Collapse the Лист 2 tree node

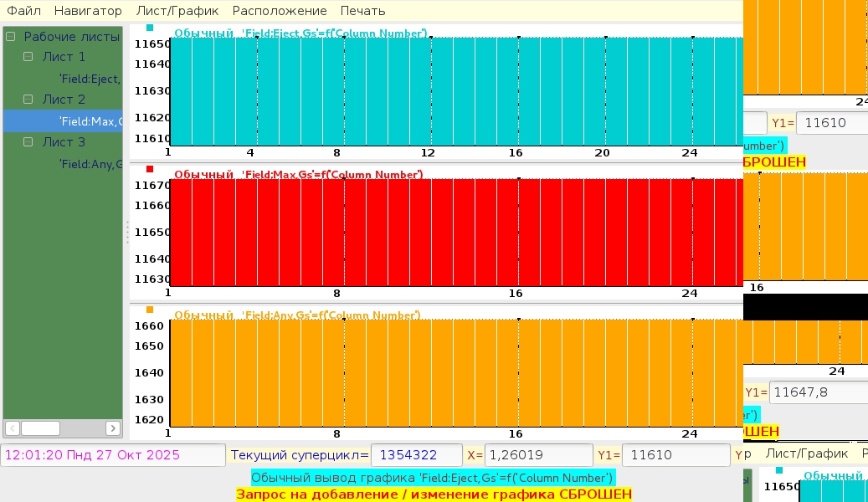[28, 99]
